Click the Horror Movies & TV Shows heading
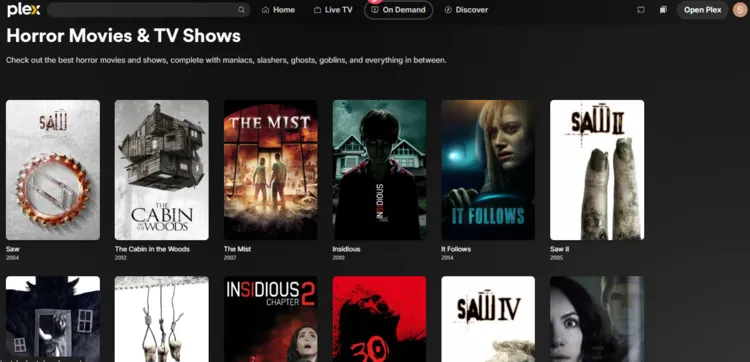750x362 pixels. (123, 36)
